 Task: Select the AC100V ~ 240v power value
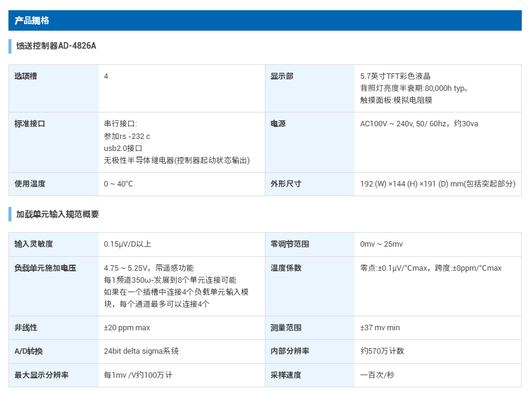419,124
